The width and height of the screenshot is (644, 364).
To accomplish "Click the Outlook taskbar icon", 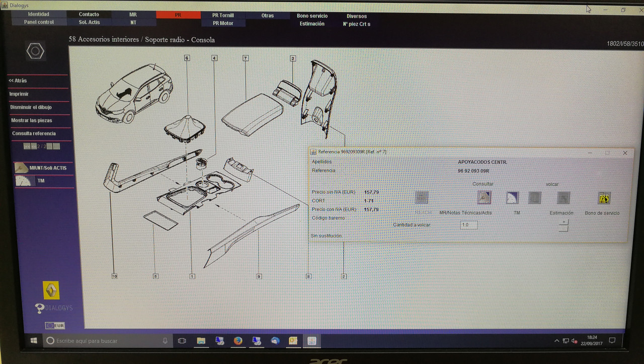I will [293, 341].
